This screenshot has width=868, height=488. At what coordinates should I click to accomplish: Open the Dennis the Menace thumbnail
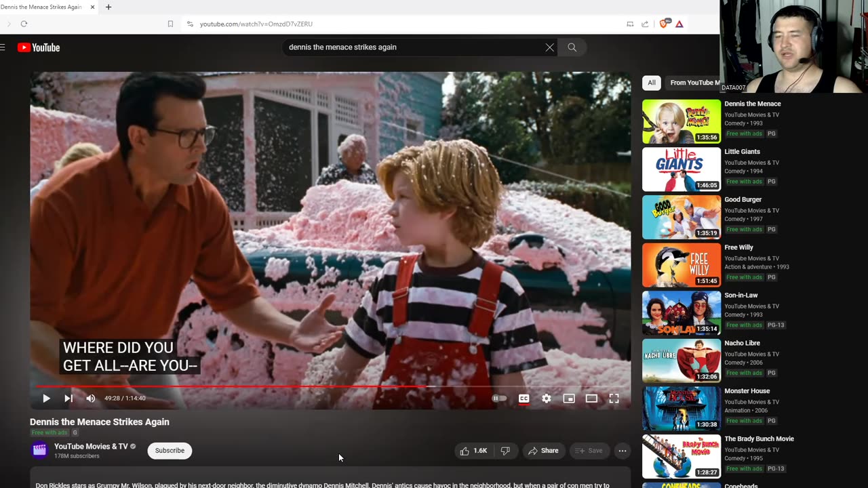[682, 121]
